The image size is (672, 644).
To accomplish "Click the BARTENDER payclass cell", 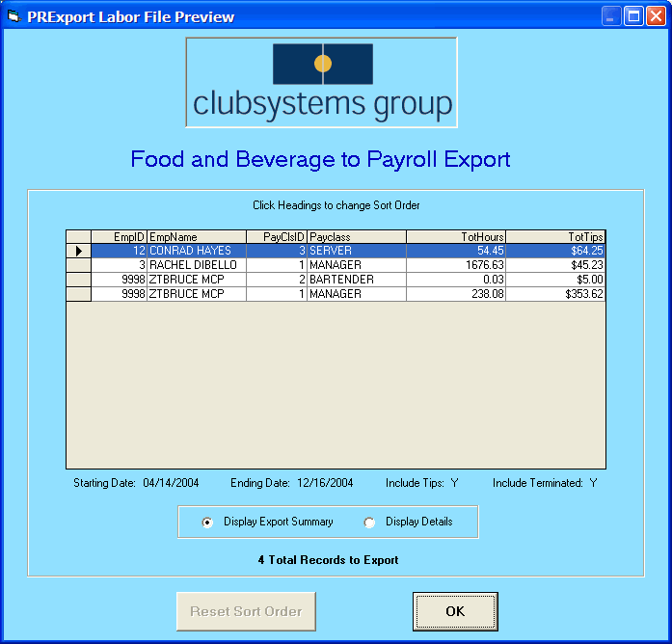I will 357,280.
